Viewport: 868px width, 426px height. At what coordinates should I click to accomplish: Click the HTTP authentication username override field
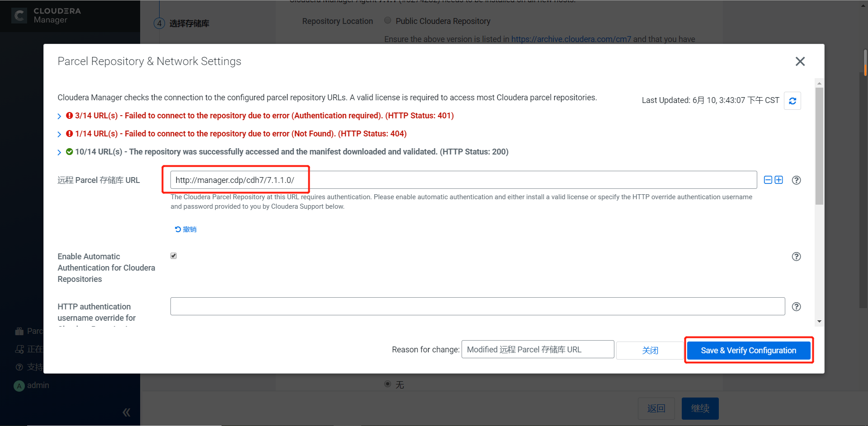tap(477, 306)
